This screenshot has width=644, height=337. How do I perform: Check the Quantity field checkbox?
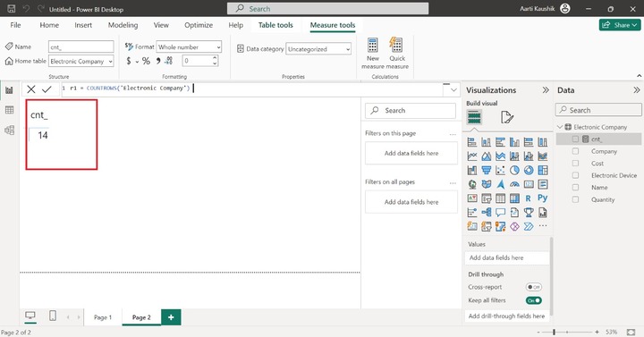coord(575,199)
